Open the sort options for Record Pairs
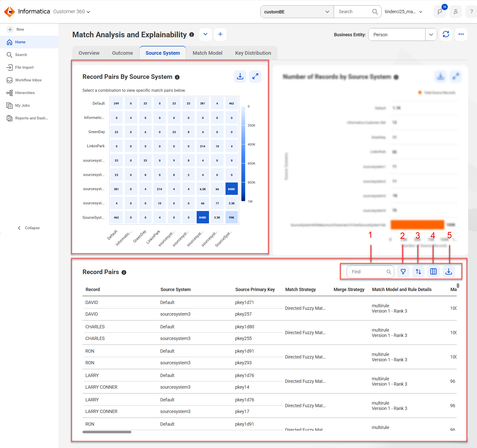 point(418,272)
